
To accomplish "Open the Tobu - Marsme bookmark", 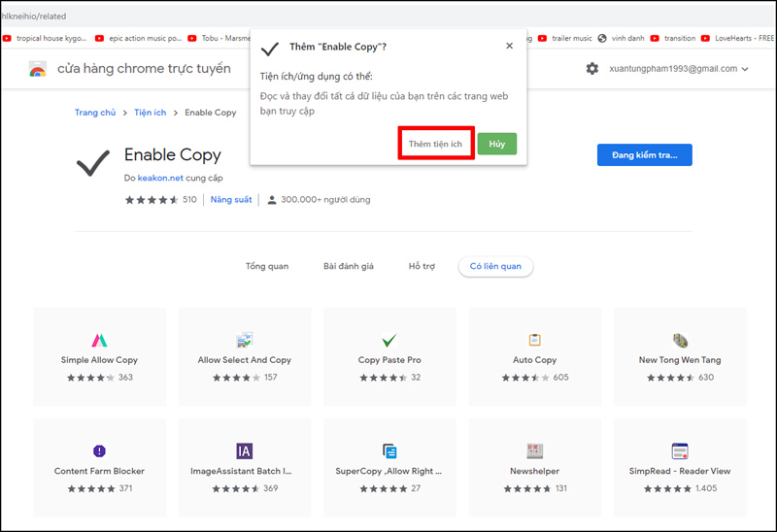I will point(220,38).
